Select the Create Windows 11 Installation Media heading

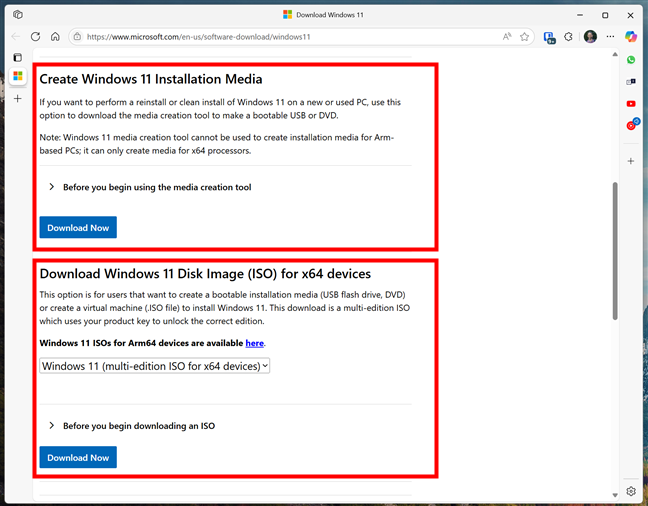point(151,79)
